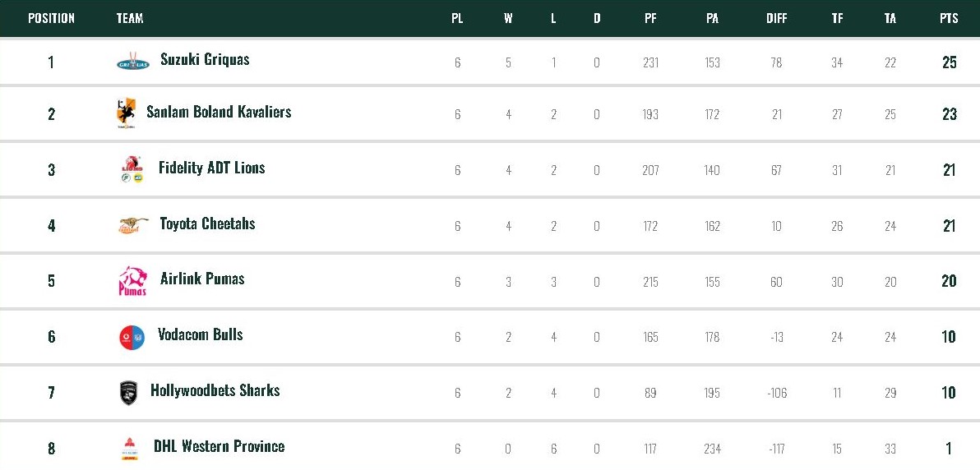Click the Toyota Cheetahs logo
The height and width of the screenshot is (470, 980).
(x=132, y=224)
